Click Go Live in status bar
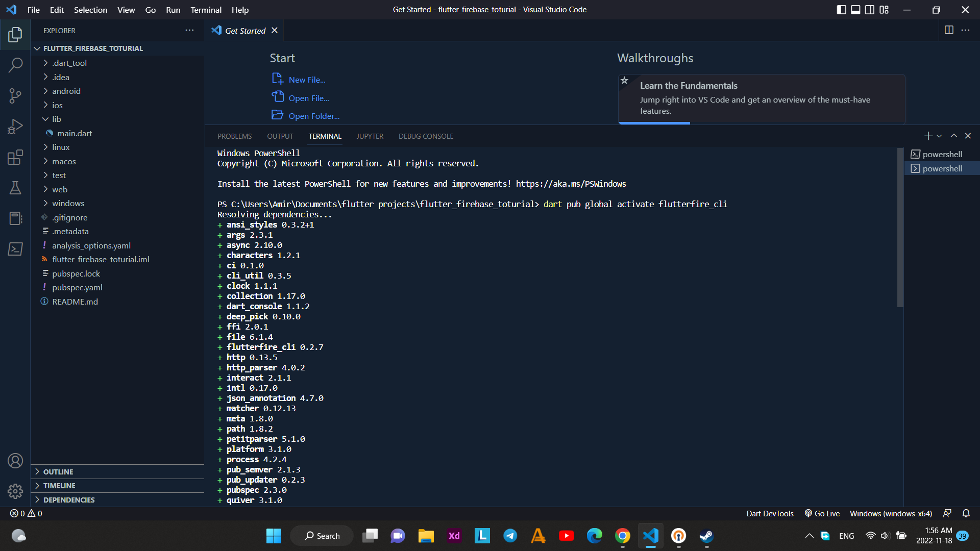980x551 pixels. pos(822,513)
